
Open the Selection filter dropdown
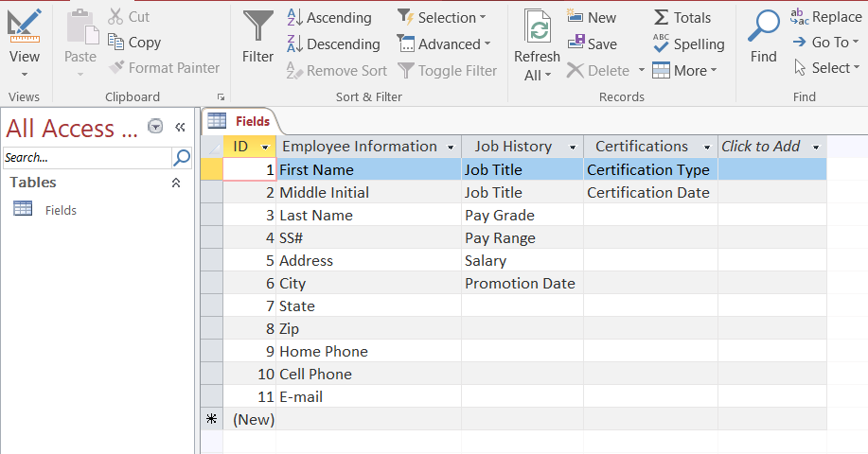(x=441, y=18)
